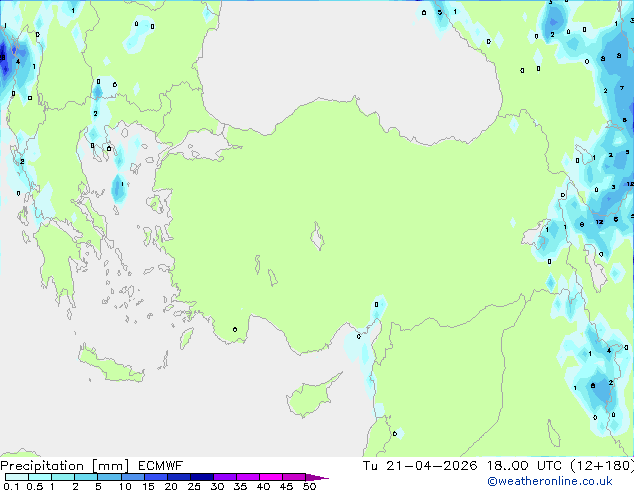Click the 2–5 mm legend color swatch
Image resolution: width=634 pixels, height=490 pixels.
coord(86,477)
